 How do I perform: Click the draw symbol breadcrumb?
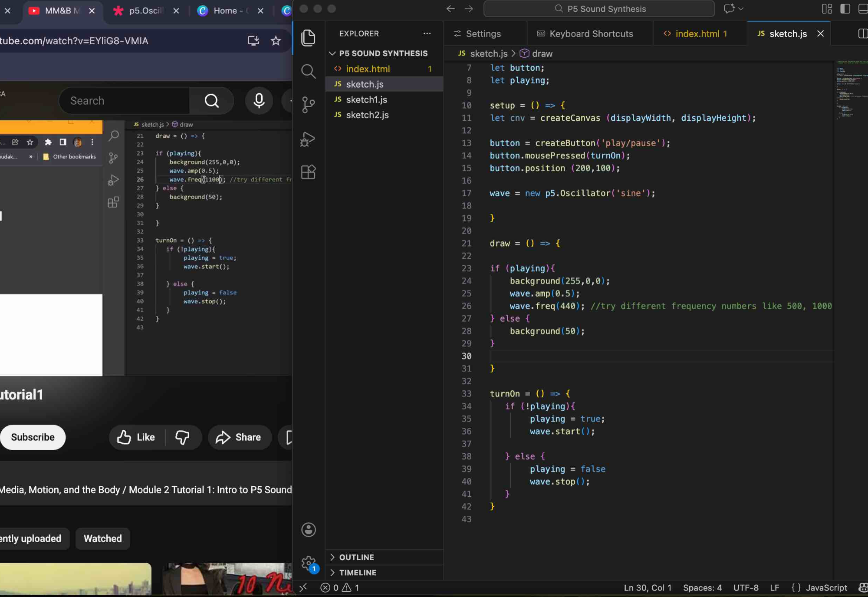[536, 53]
